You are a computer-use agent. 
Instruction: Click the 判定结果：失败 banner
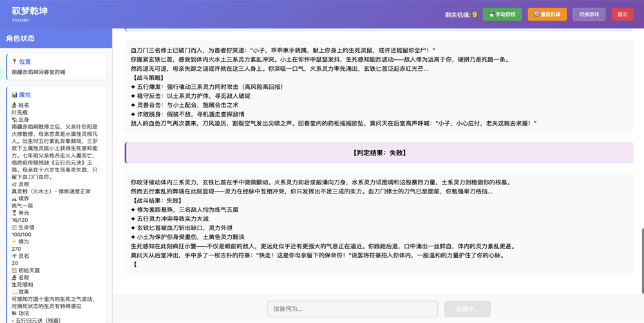pos(379,153)
